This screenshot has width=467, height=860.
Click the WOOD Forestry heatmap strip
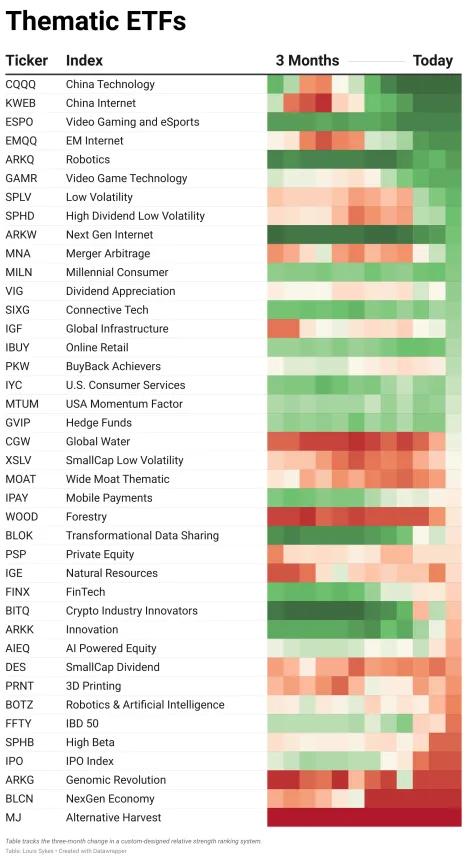(364, 517)
